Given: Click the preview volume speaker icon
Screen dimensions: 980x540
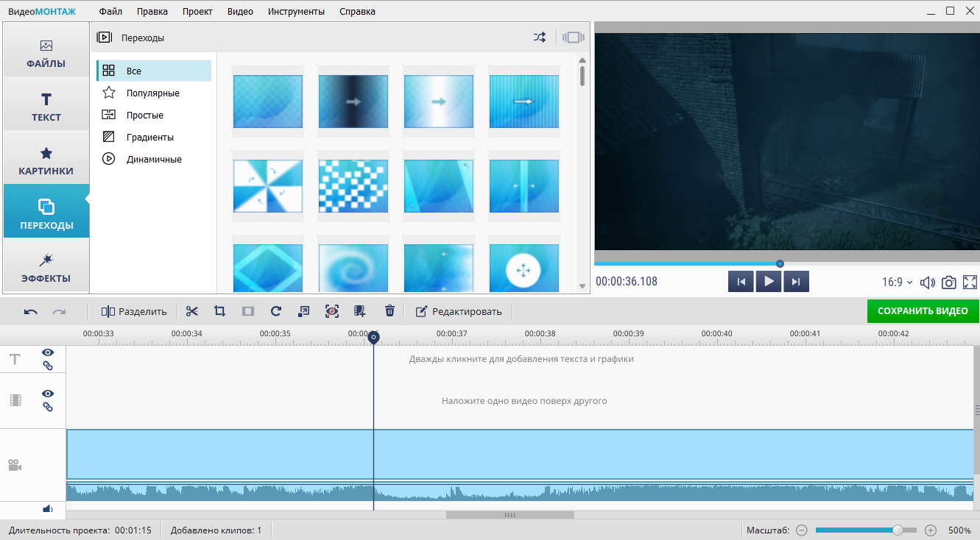Looking at the screenshot, I should click(928, 282).
